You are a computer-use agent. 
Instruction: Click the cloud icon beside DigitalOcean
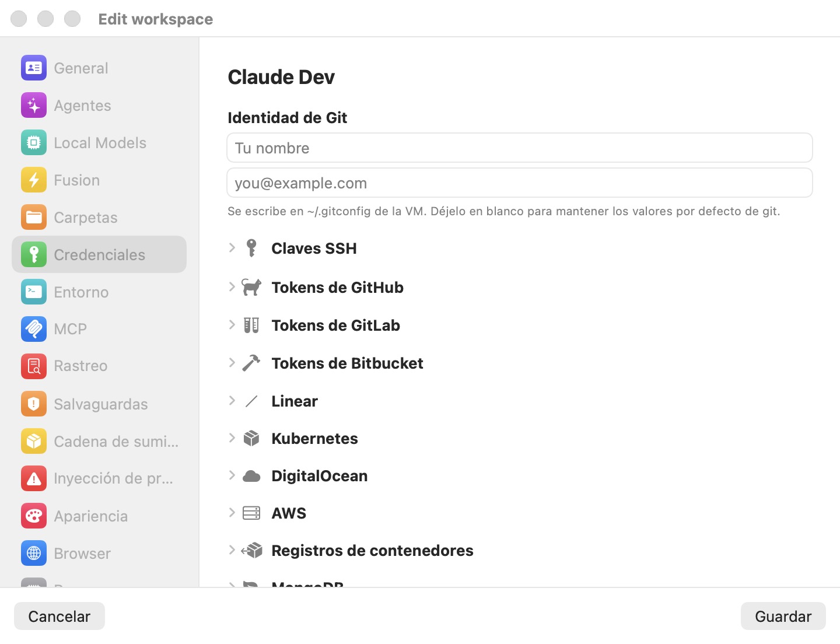(251, 476)
